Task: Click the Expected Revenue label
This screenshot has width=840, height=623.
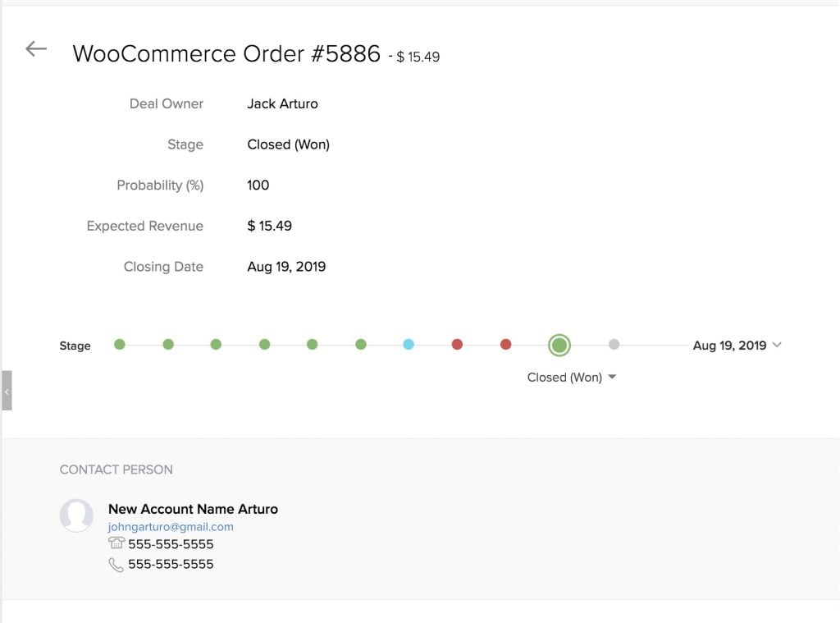Action: point(144,226)
